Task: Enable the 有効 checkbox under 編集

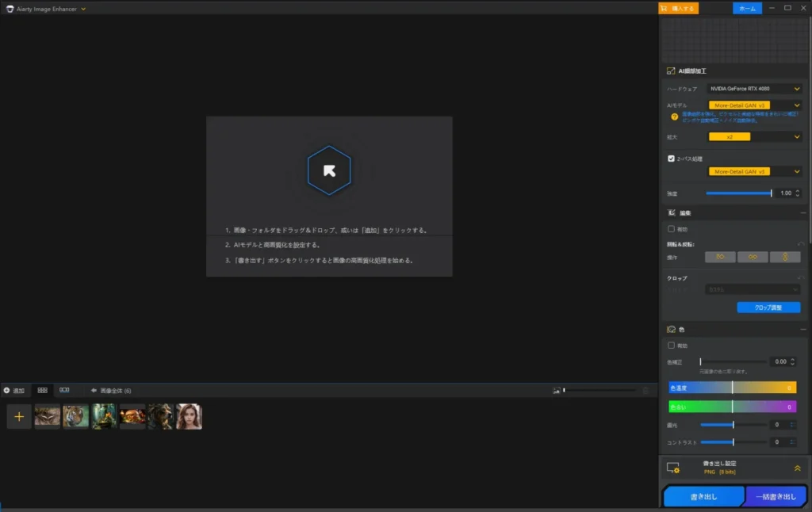Action: [x=671, y=229]
